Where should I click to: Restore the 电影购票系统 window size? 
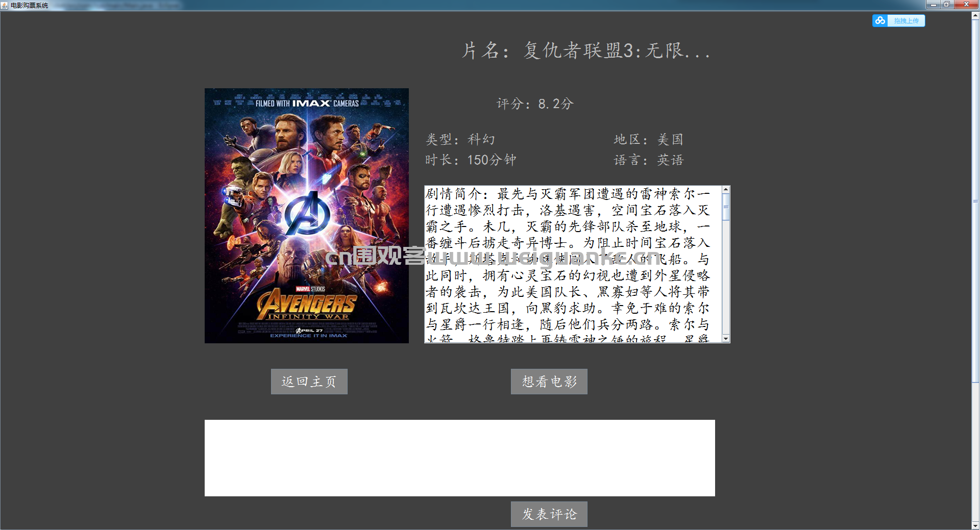click(947, 5)
